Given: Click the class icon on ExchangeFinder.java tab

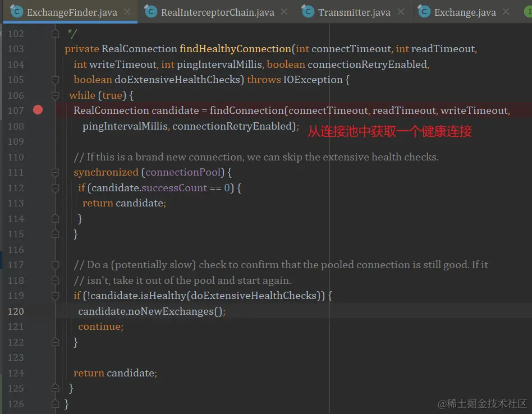Looking at the screenshot, I should [16, 11].
